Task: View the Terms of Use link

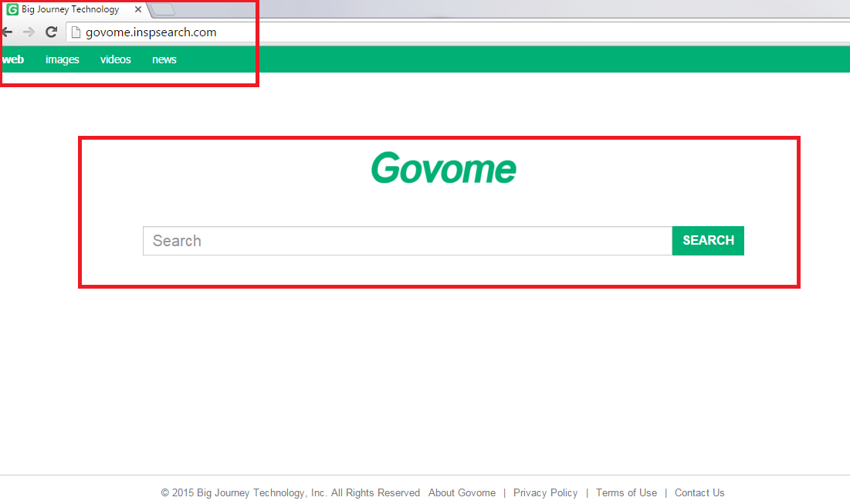Action: tap(626, 492)
